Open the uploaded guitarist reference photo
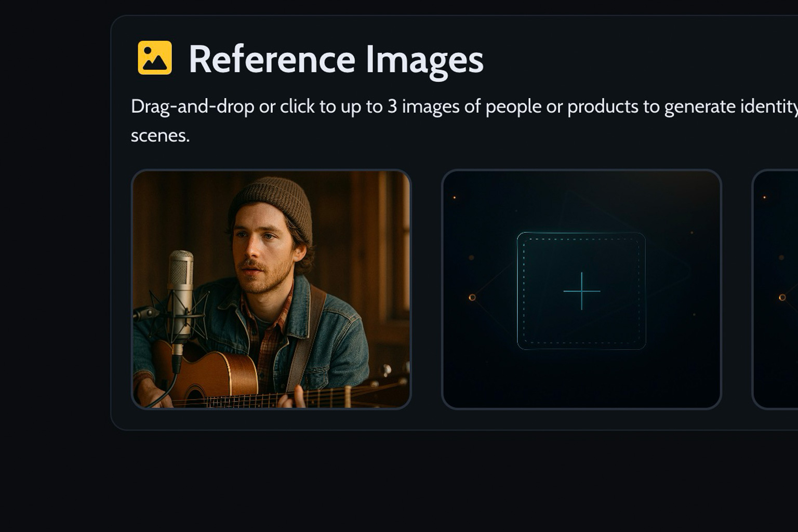The width and height of the screenshot is (798, 532). coord(271,289)
